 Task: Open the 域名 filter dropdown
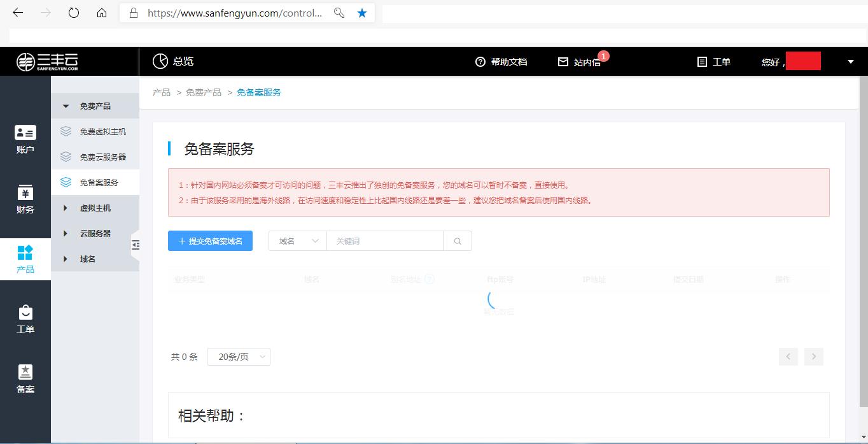point(297,241)
